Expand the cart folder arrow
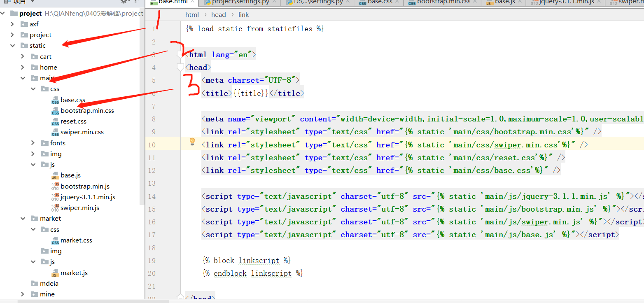Image resolution: width=644 pixels, height=303 pixels. point(23,57)
